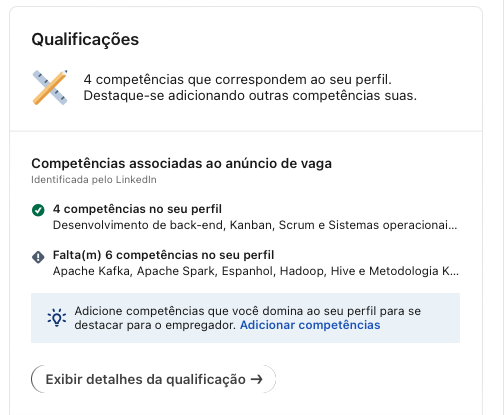The image size is (504, 415).
Task: Click the 'Identificada pelo LinkedIn' caption
Action: 94,180
